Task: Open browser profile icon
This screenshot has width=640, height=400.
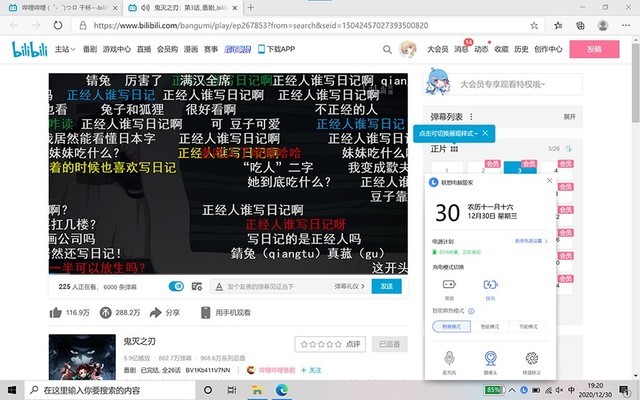Action: pos(603,25)
